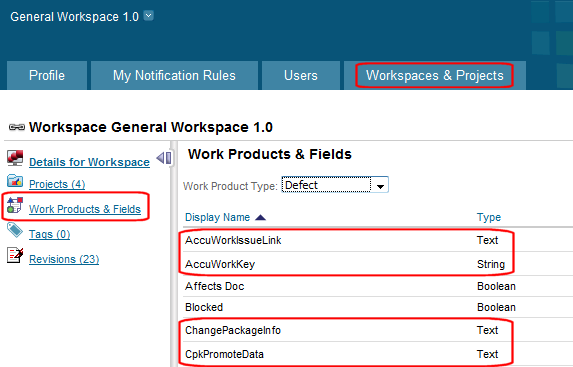Open the My Notification Rules tab
This screenshot has width=573, height=367.
click(174, 75)
